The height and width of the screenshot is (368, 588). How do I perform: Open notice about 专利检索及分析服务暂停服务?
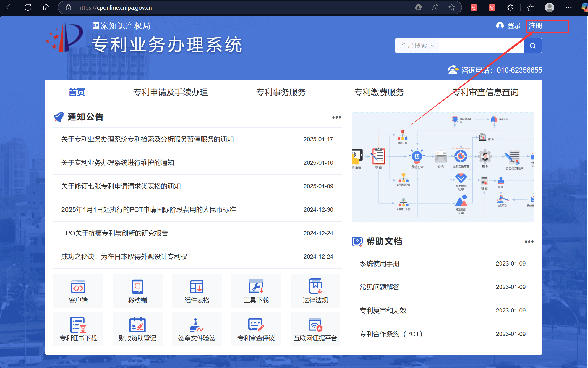pos(147,139)
